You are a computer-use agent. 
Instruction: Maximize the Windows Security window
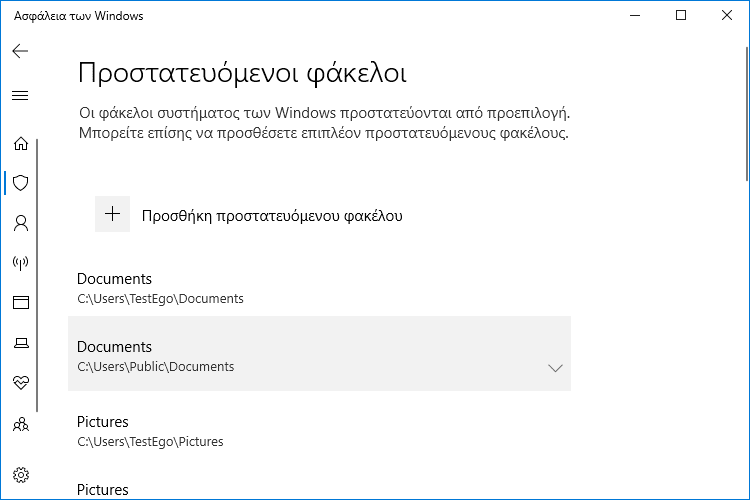(x=681, y=15)
